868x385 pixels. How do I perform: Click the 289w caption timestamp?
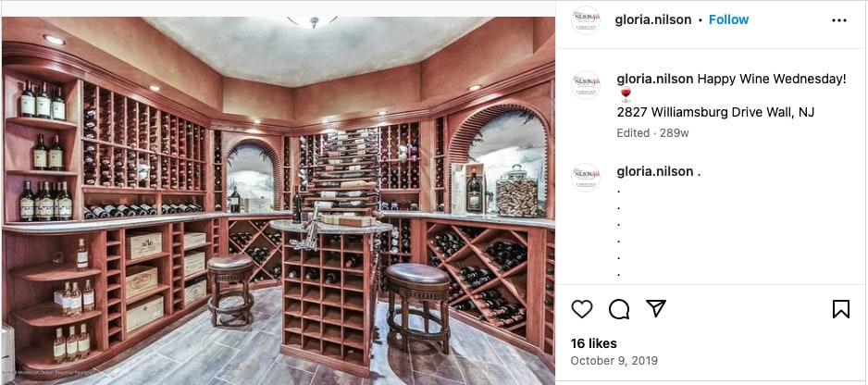pyautogui.click(x=675, y=133)
